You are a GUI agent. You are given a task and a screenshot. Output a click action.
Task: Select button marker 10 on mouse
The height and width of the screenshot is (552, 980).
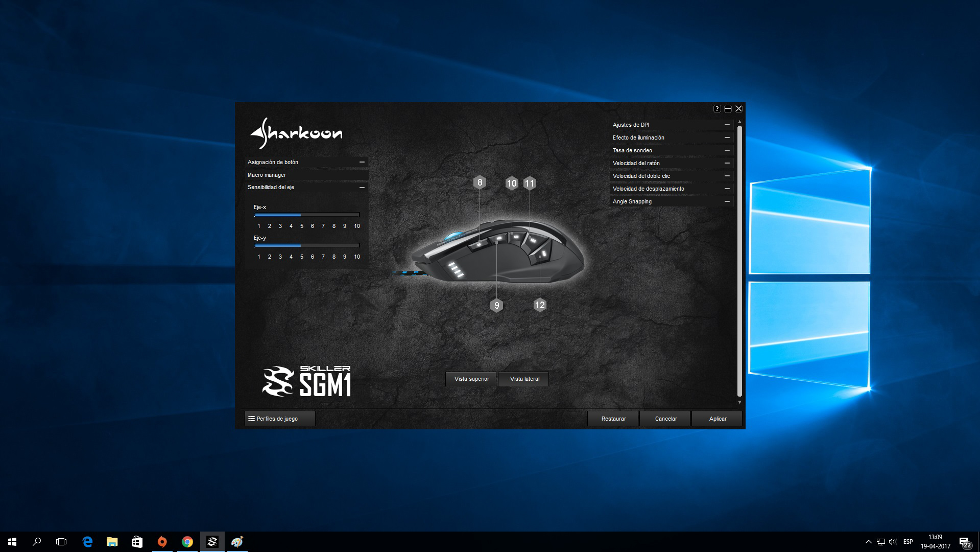click(512, 183)
